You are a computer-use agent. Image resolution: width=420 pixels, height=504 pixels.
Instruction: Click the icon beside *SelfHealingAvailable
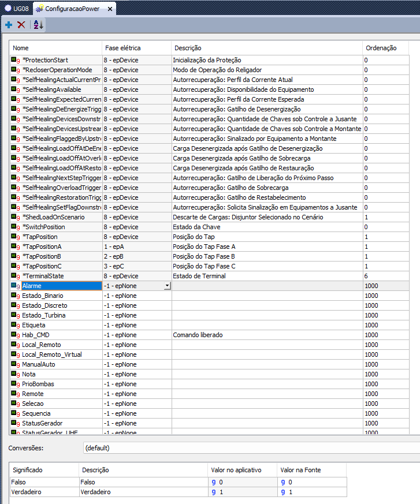[x=16, y=89]
